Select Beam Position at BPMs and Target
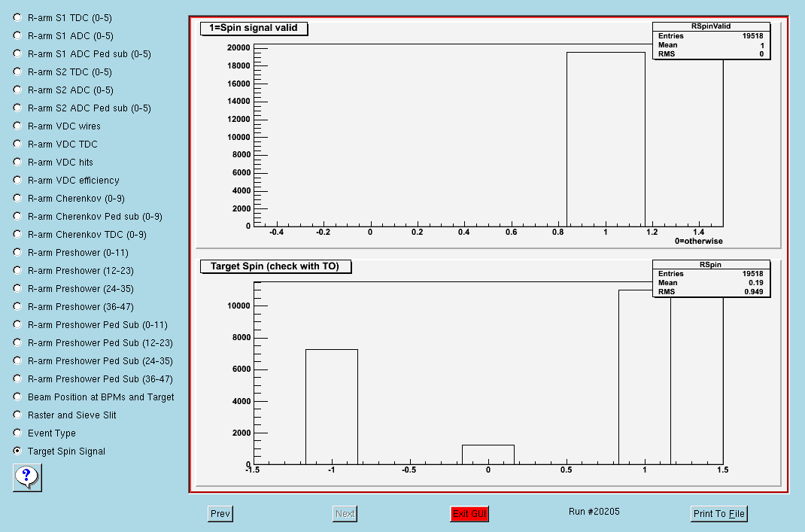This screenshot has width=805, height=532. pyautogui.click(x=17, y=397)
